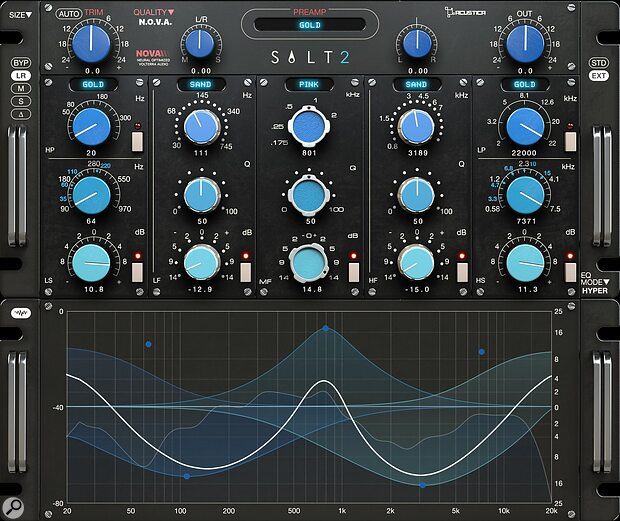Image resolution: width=620 pixels, height=521 pixels.
Task: Click the Acustica logo
Action: pos(465,13)
